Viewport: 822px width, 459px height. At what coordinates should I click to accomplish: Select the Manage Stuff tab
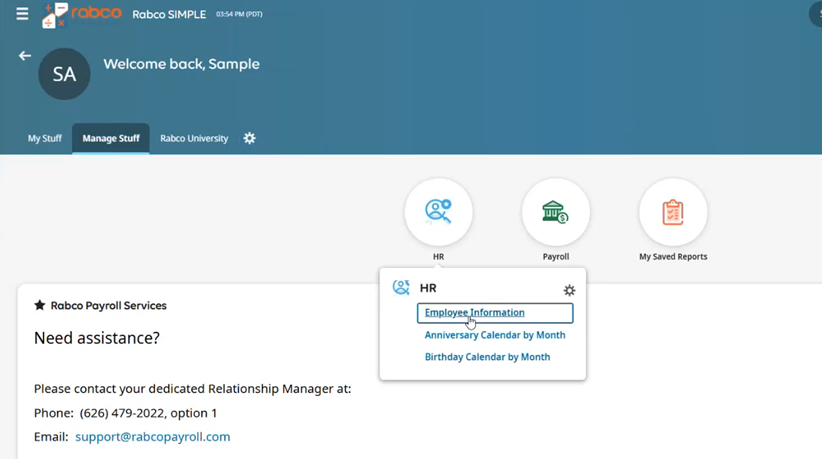(x=111, y=138)
